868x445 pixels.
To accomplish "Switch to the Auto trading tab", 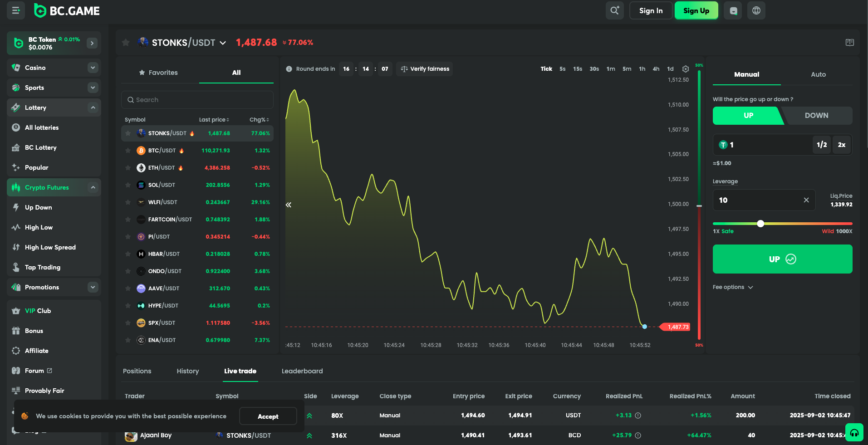I will click(x=818, y=74).
